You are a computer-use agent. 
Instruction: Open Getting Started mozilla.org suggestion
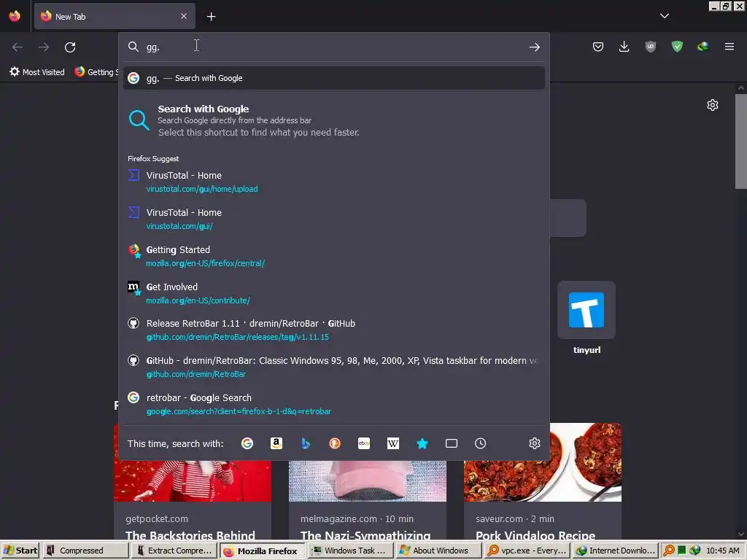pyautogui.click(x=333, y=256)
